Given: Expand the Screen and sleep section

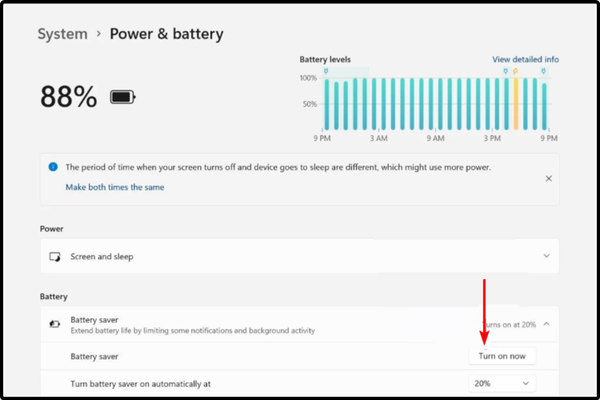Looking at the screenshot, I should [x=546, y=257].
